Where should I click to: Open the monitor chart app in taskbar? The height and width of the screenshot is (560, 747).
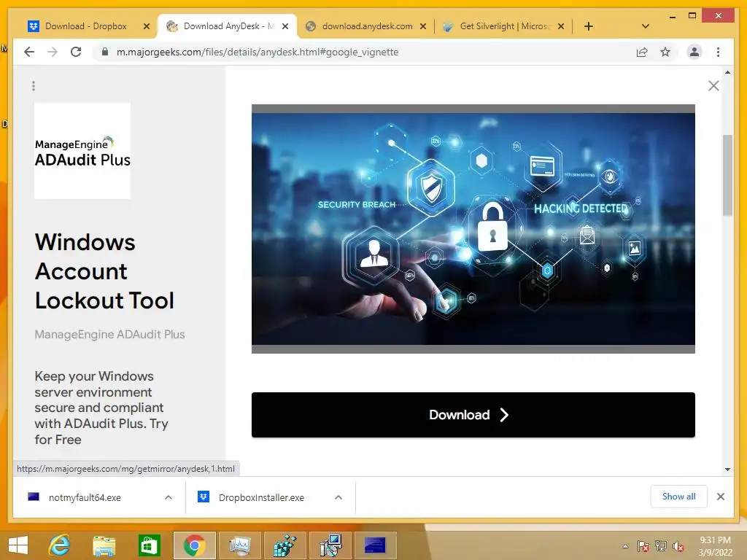[239, 545]
